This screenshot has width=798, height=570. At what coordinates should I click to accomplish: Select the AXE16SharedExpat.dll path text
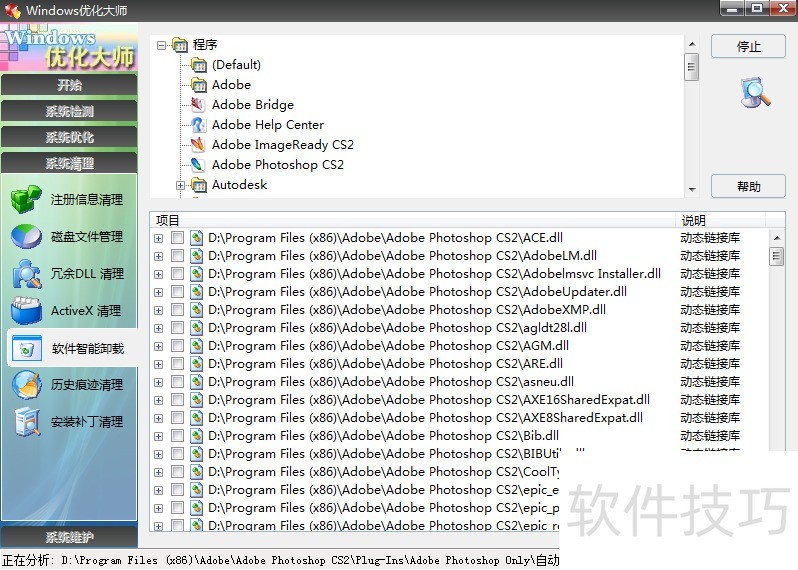[429, 400]
